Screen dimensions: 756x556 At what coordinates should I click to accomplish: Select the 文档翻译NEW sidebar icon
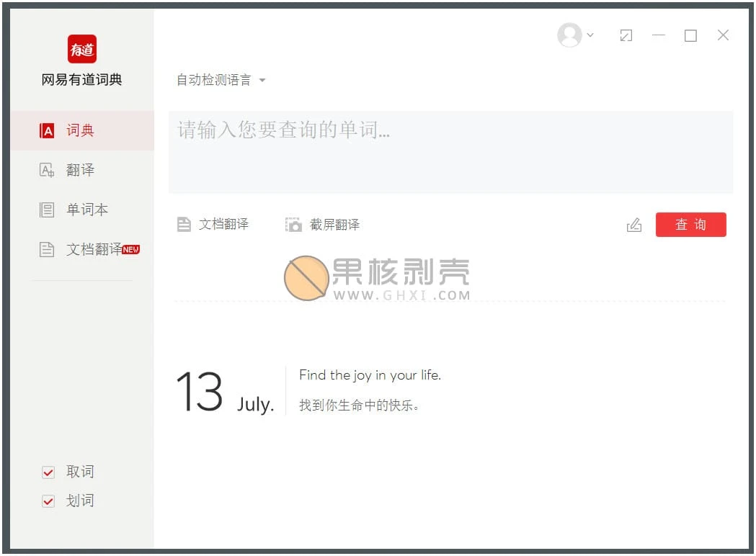pos(48,249)
